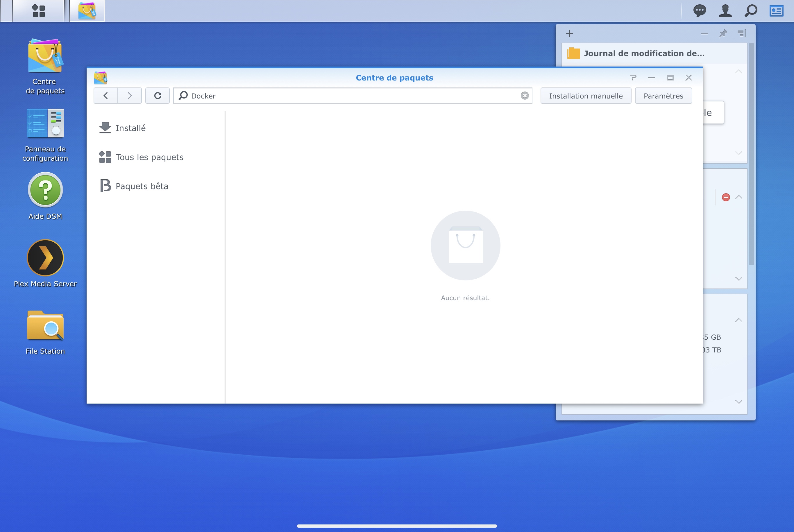Open Paramètres in package center

coord(663,96)
